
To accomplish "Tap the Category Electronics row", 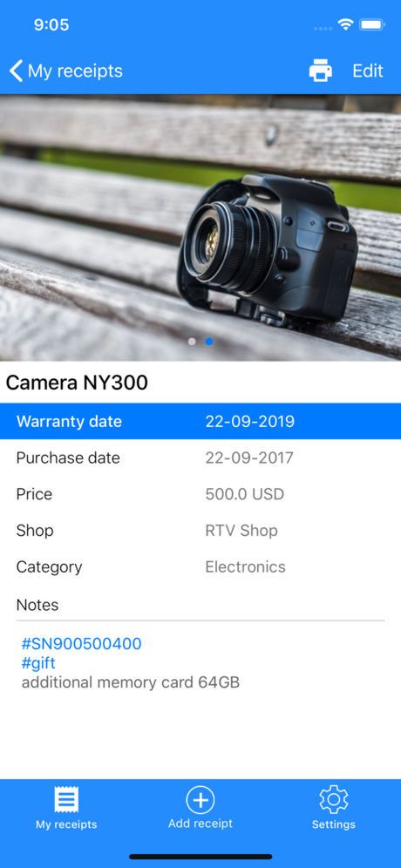I will click(200, 566).
